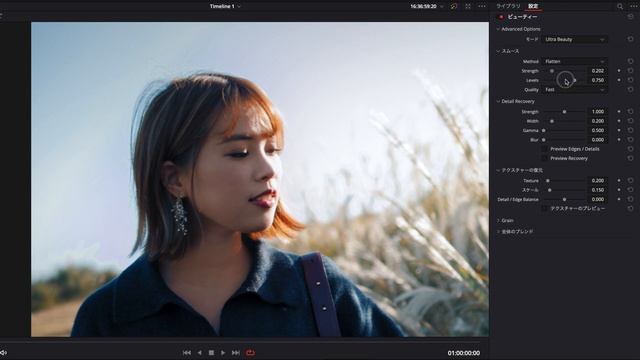Add keyframe for Gamma 0.500
640x360 pixels.
point(619,130)
